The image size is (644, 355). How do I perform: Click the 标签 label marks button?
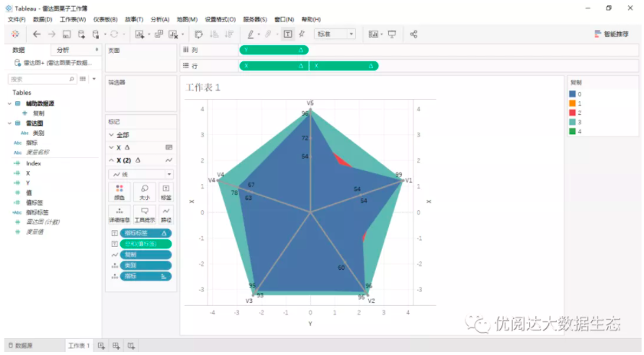pyautogui.click(x=166, y=192)
